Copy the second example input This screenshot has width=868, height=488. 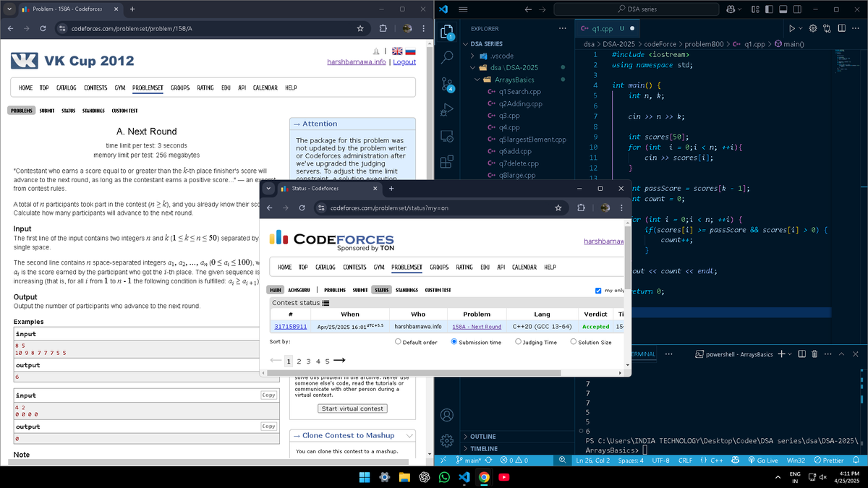269,395
